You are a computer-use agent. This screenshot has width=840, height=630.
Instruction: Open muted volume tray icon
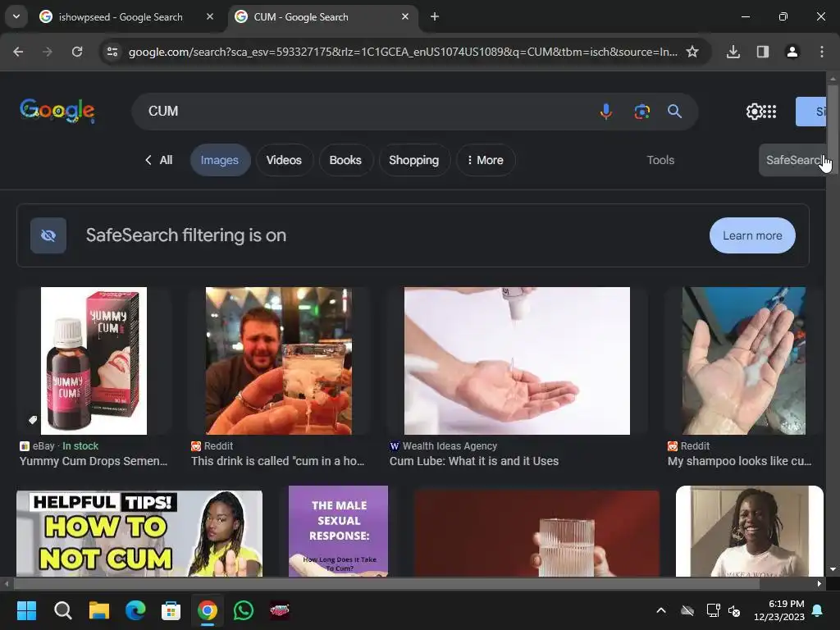coord(734,610)
